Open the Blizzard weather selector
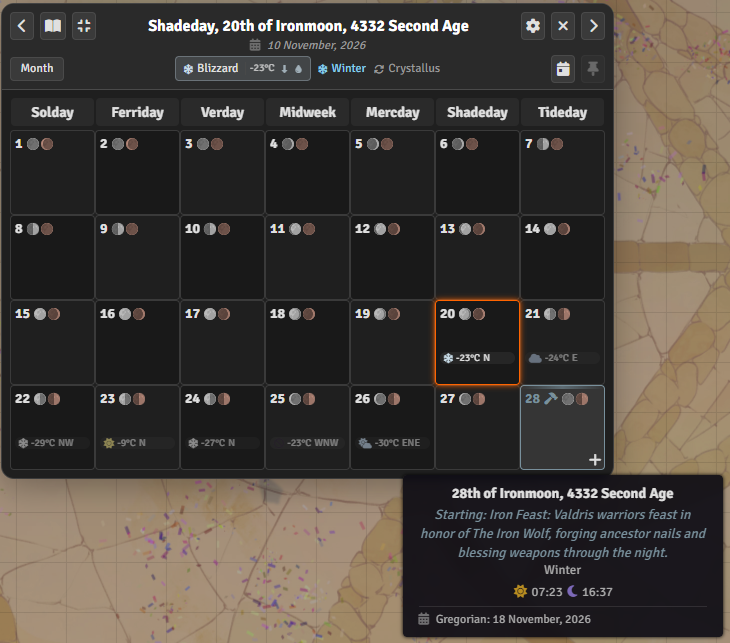The width and height of the screenshot is (730, 643). 243,68
